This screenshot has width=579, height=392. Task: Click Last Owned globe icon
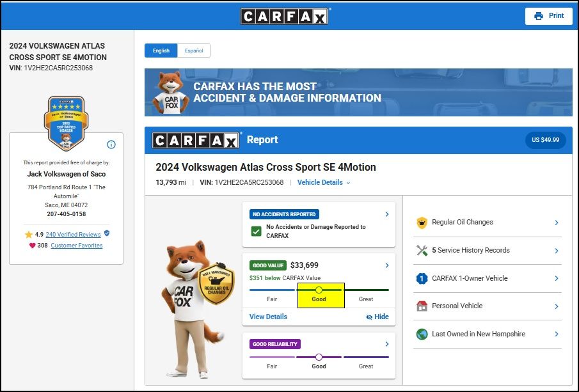pos(422,334)
